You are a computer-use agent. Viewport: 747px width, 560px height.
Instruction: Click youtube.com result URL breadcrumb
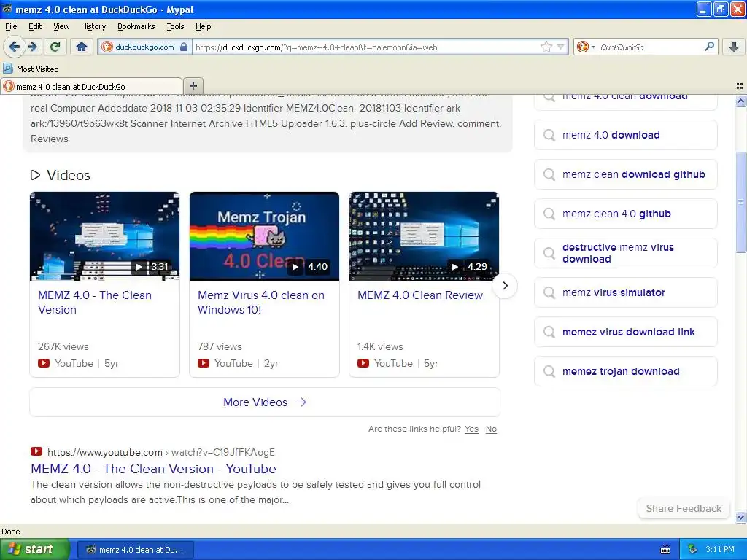pos(161,452)
